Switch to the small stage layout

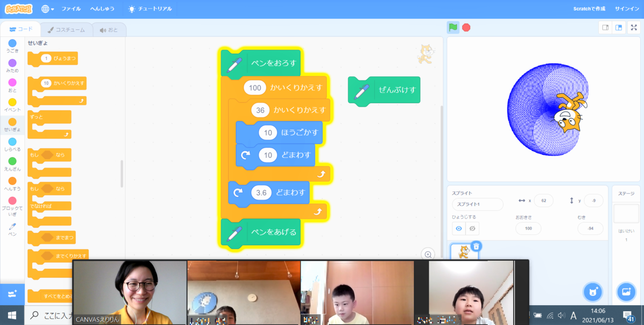(x=605, y=27)
